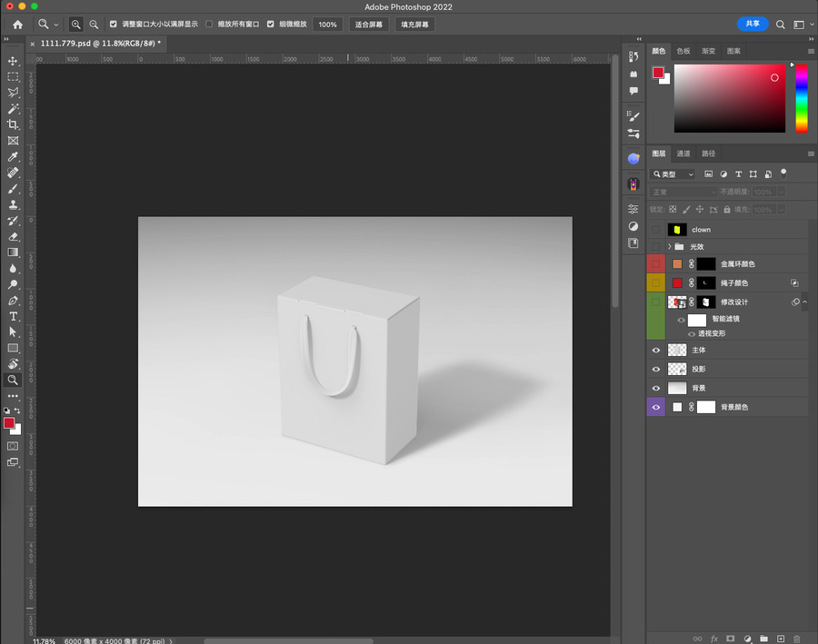Switch to the 路径 tab
Screen dimensions: 818x644
pyautogui.click(x=708, y=154)
